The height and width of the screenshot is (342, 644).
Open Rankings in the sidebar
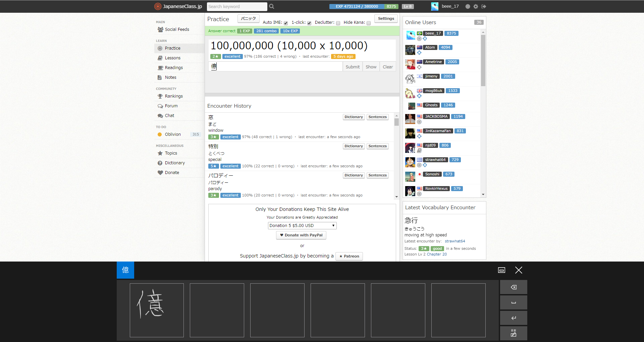pyautogui.click(x=173, y=96)
